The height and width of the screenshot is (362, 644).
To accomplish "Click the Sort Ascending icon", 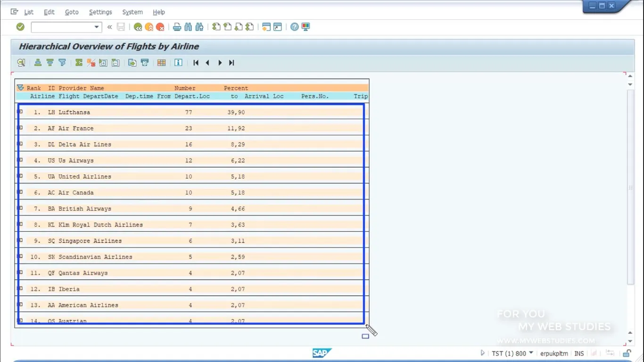I will tap(38, 63).
